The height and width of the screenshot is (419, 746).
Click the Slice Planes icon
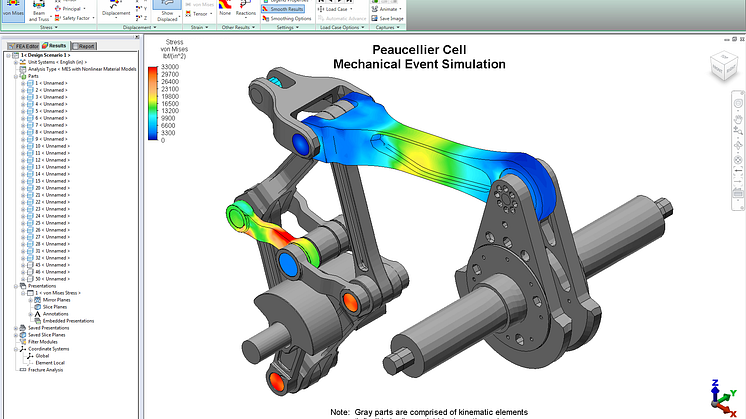38,307
